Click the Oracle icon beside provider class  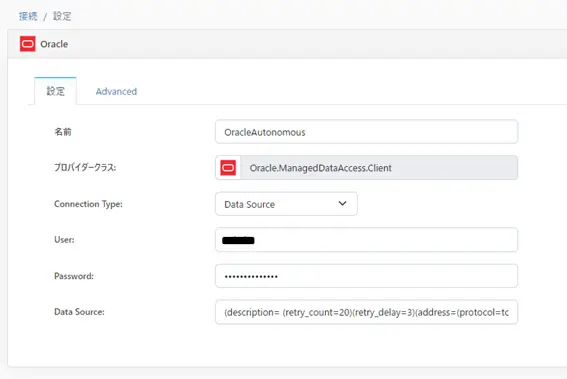(x=228, y=168)
